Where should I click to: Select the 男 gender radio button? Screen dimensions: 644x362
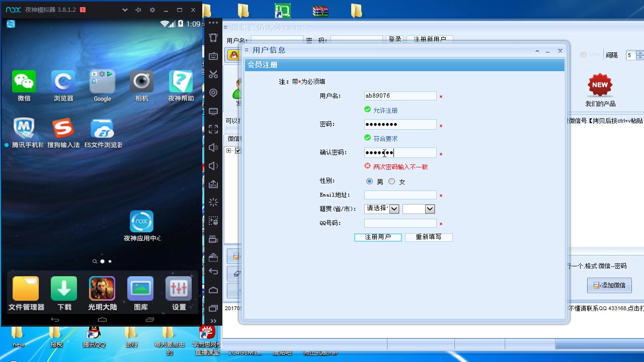point(370,182)
